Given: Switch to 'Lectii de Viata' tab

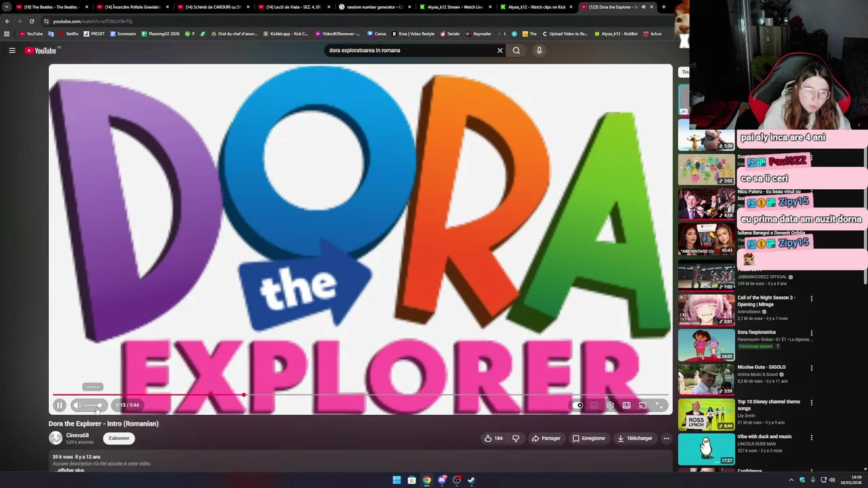Looking at the screenshot, I should [294, 7].
